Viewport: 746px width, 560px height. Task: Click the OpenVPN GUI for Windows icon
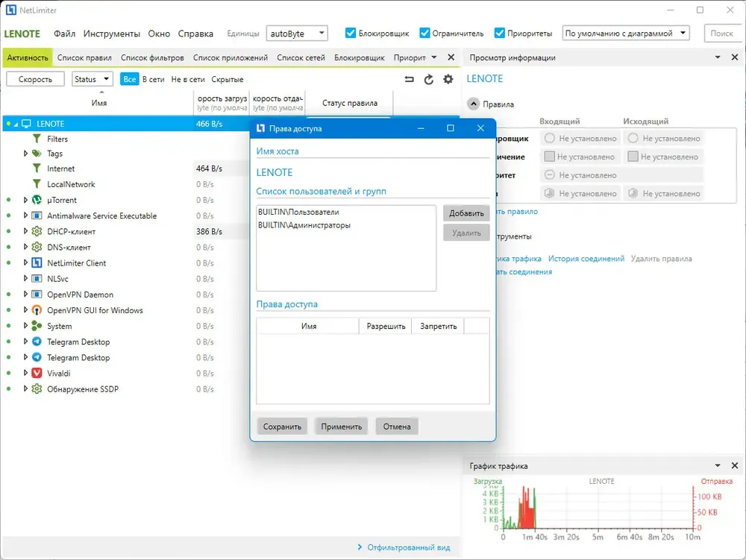tap(37, 310)
